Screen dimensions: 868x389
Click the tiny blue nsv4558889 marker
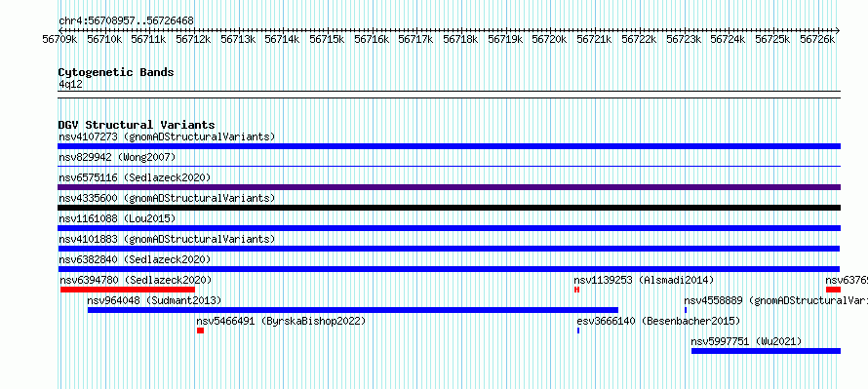click(x=686, y=310)
